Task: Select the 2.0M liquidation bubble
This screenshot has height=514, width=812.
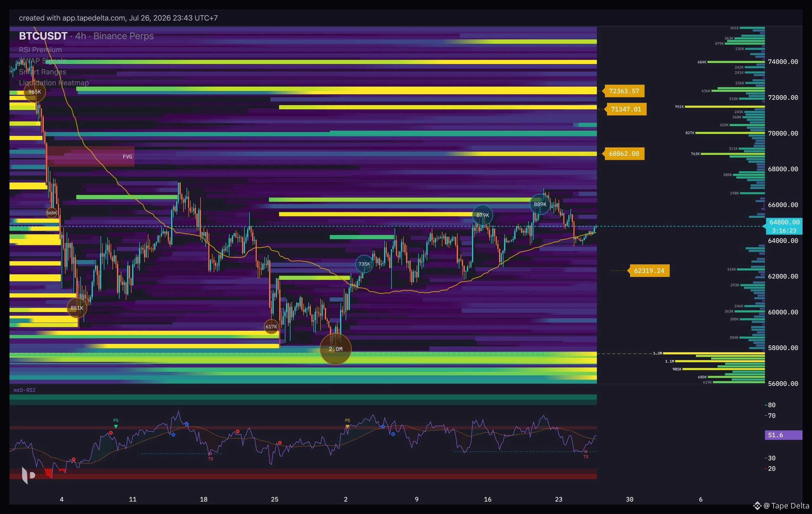Action: [x=336, y=349]
